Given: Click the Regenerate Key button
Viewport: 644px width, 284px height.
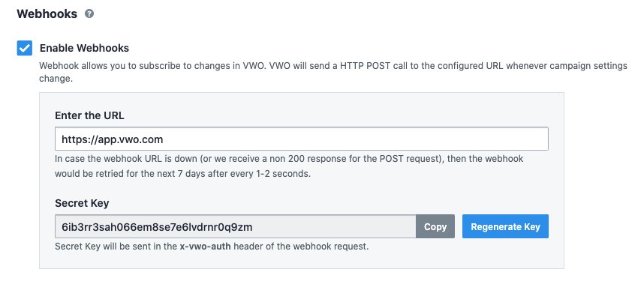Looking at the screenshot, I should click(505, 226).
